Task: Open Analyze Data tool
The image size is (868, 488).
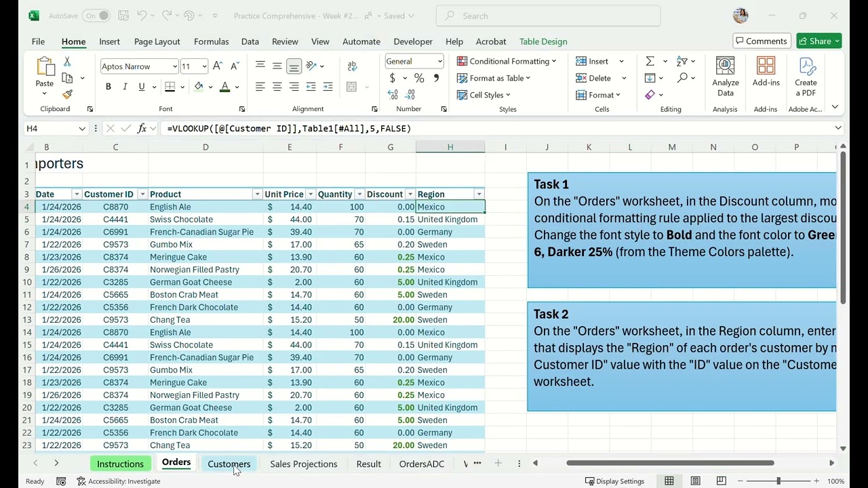Action: (726, 77)
